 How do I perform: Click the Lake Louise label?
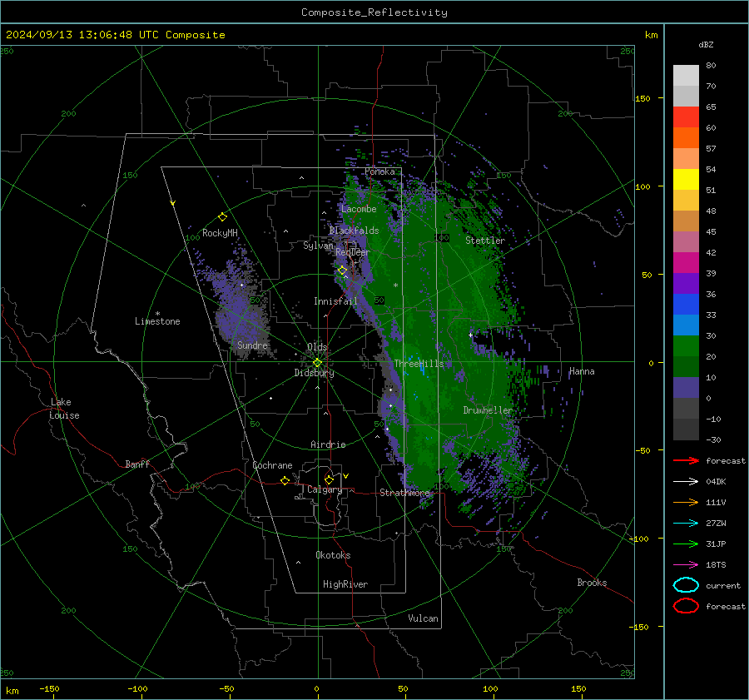coord(64,409)
